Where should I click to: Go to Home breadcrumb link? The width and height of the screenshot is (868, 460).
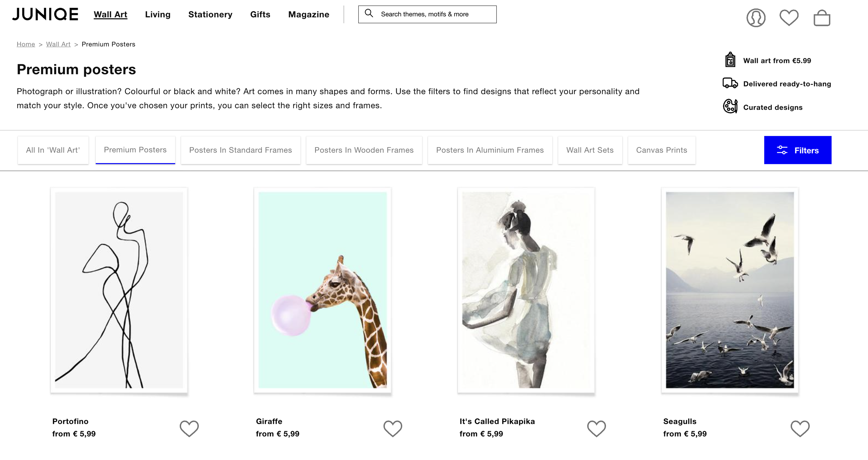pyautogui.click(x=26, y=44)
